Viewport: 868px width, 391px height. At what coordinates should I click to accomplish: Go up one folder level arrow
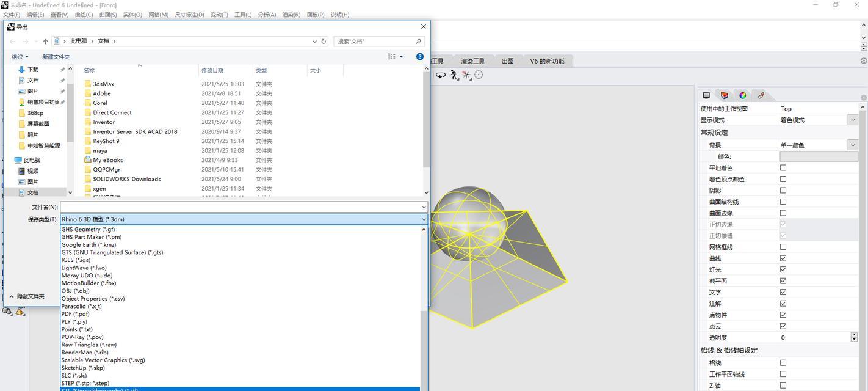pyautogui.click(x=46, y=42)
